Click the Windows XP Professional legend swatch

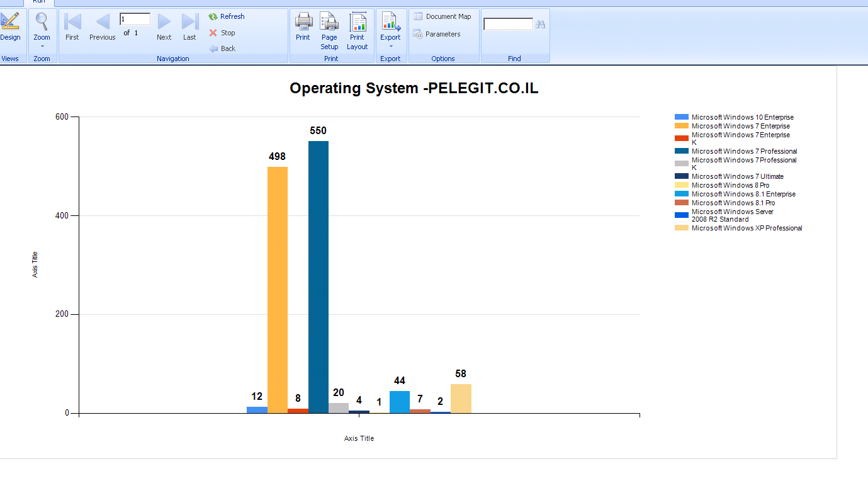pos(682,228)
